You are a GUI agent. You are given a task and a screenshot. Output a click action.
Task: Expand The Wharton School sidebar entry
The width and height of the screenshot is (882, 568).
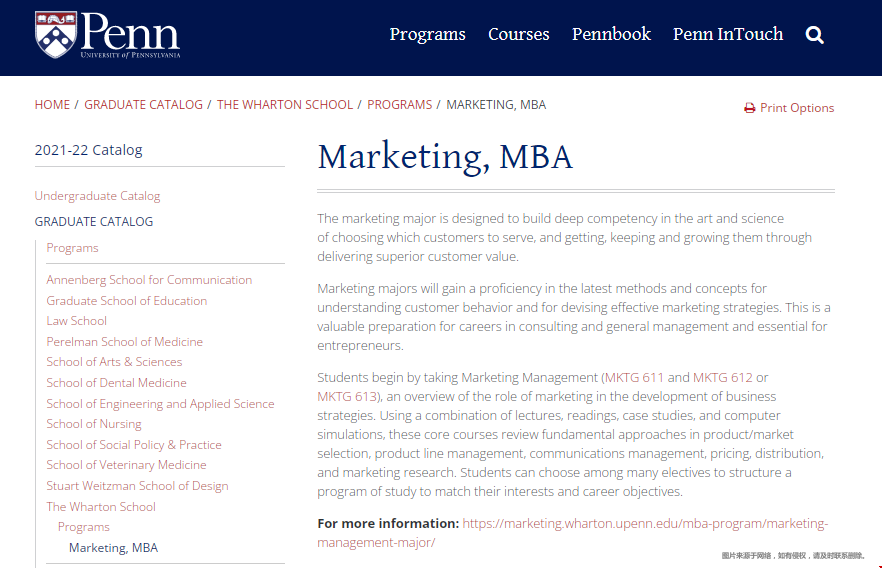tap(101, 507)
